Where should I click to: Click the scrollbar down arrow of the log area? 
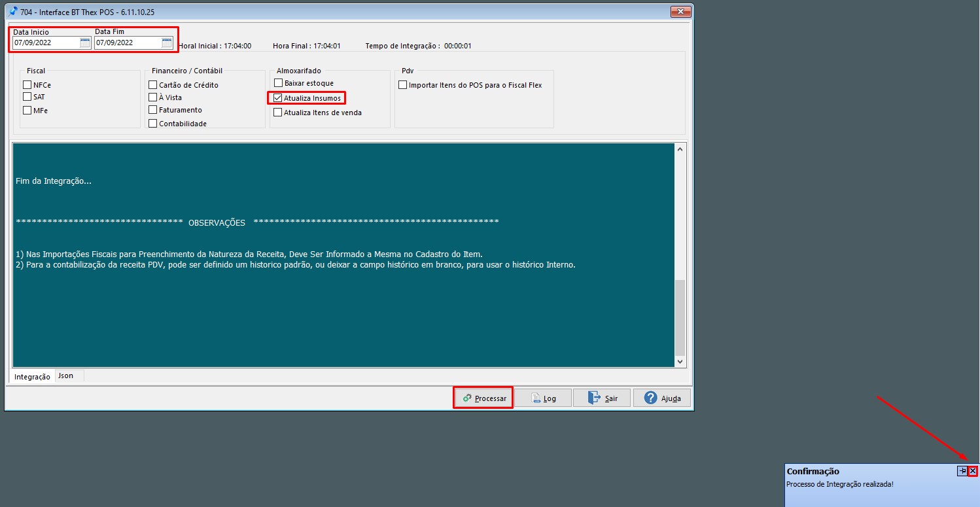coord(680,361)
